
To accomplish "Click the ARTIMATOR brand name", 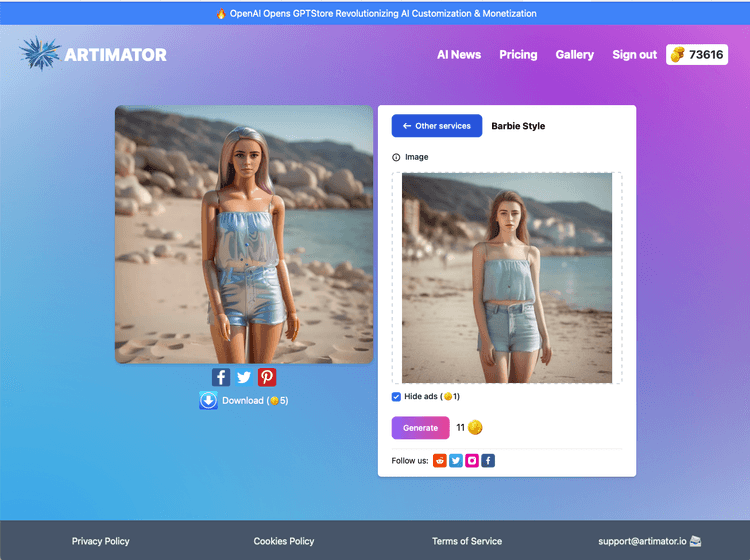I will pyautogui.click(x=115, y=55).
